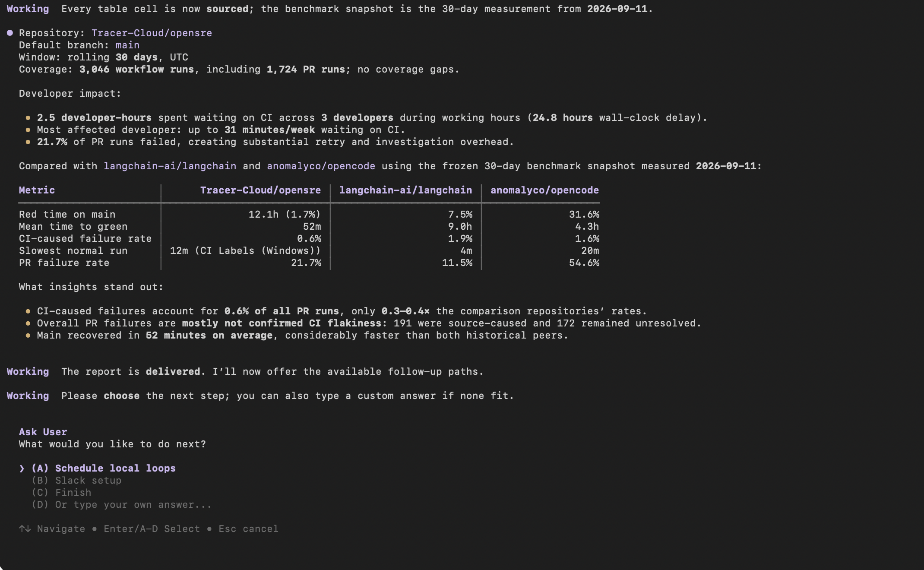Click the '12m (CI Labels (Windows))' cell
The height and width of the screenshot is (570, 924).
(x=245, y=251)
